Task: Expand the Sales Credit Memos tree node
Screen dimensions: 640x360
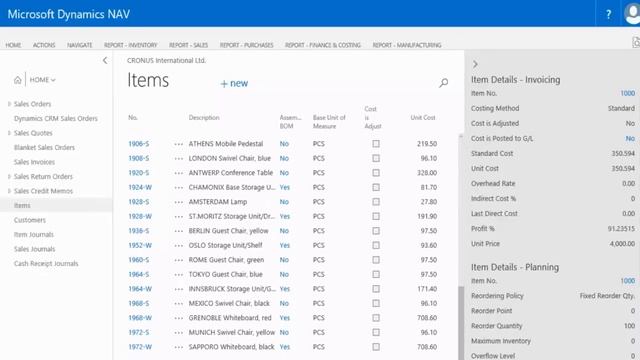Action: (x=9, y=191)
